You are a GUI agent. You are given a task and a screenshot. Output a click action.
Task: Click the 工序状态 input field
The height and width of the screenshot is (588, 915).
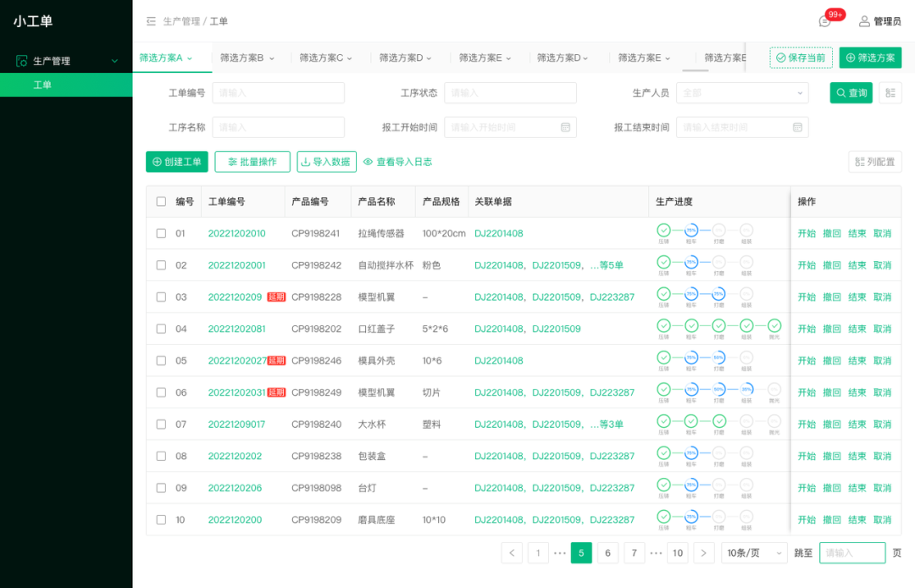point(510,92)
